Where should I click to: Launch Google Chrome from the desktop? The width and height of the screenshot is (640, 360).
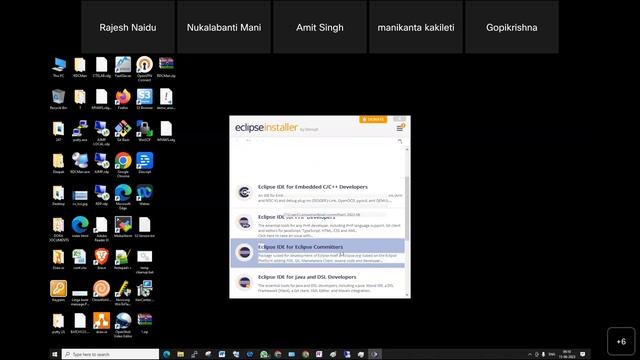click(x=123, y=164)
